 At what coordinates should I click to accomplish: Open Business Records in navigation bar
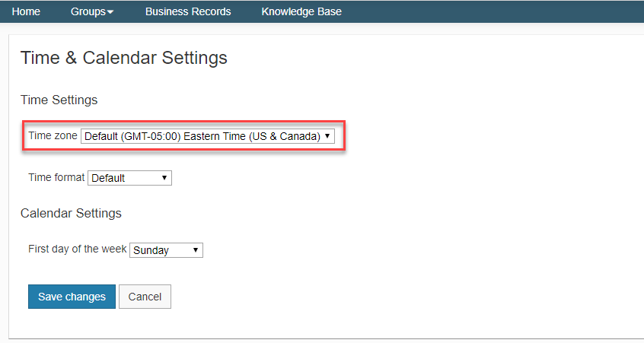tap(188, 11)
